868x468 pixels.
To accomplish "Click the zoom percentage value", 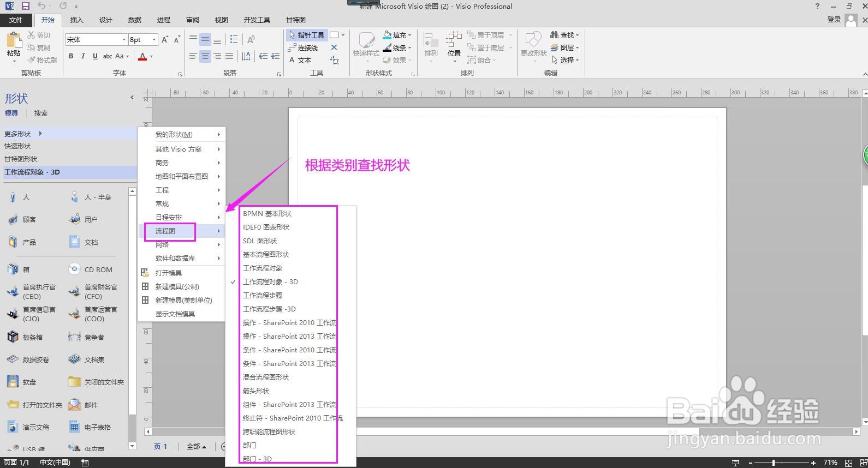I will [x=830, y=463].
